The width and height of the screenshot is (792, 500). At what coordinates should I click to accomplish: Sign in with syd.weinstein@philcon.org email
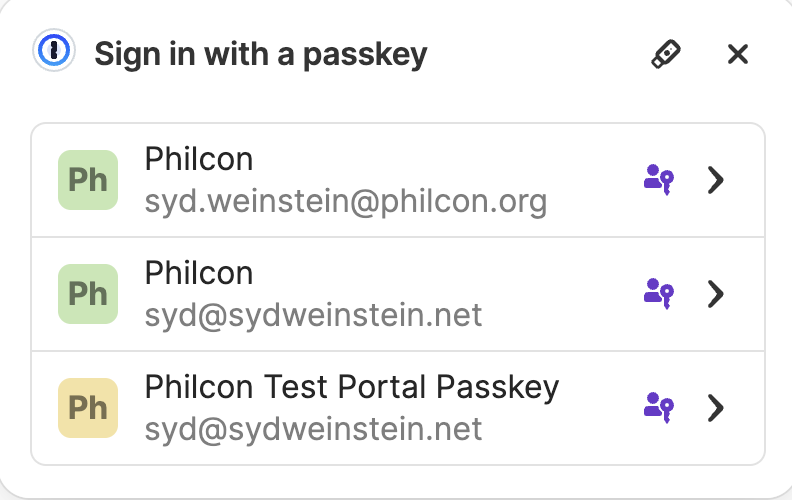346,202
